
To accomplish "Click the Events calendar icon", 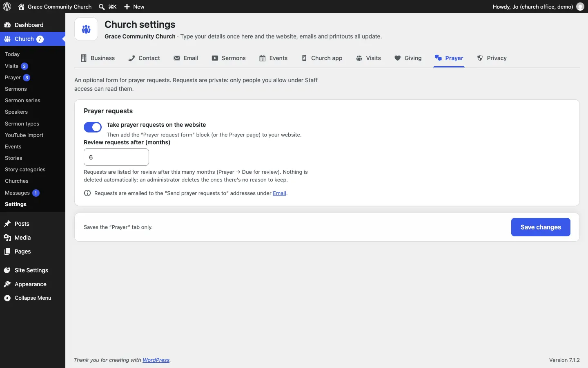I will pos(263,58).
